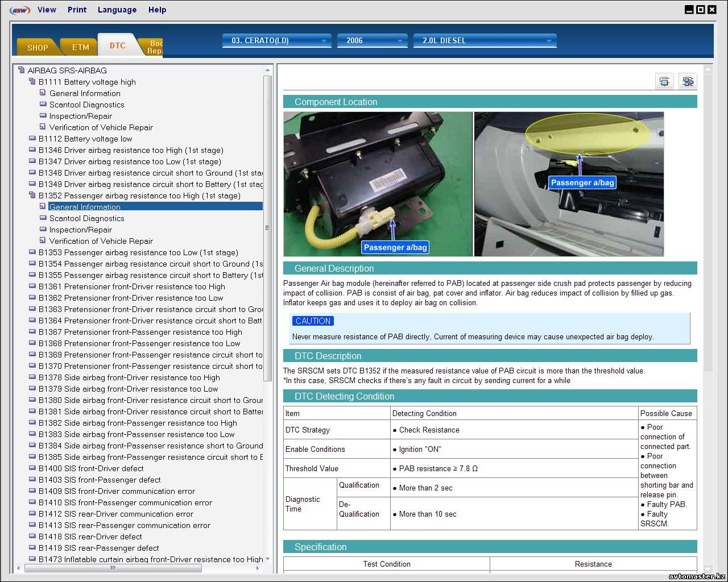Screen dimensions: 728x582
Task: Select B1368 Pretensioner front-Passenger resistance too Low
Action: pyautogui.click(x=139, y=343)
